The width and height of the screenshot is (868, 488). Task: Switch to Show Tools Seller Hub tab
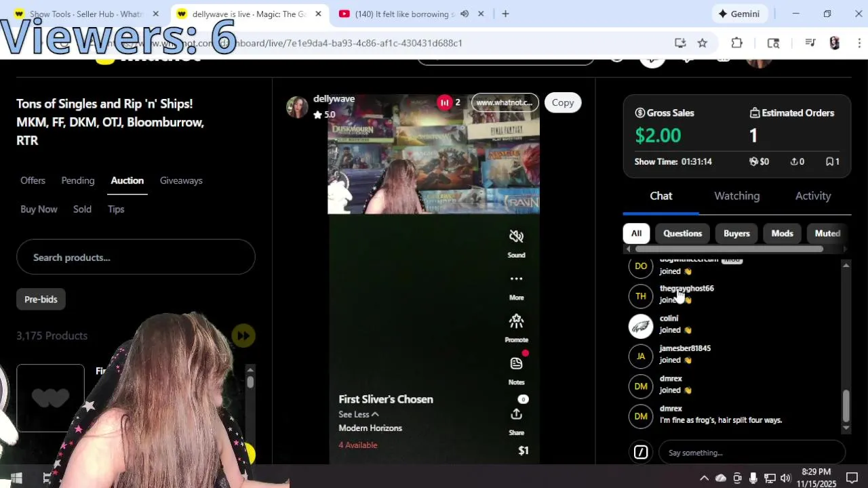pyautogui.click(x=86, y=14)
